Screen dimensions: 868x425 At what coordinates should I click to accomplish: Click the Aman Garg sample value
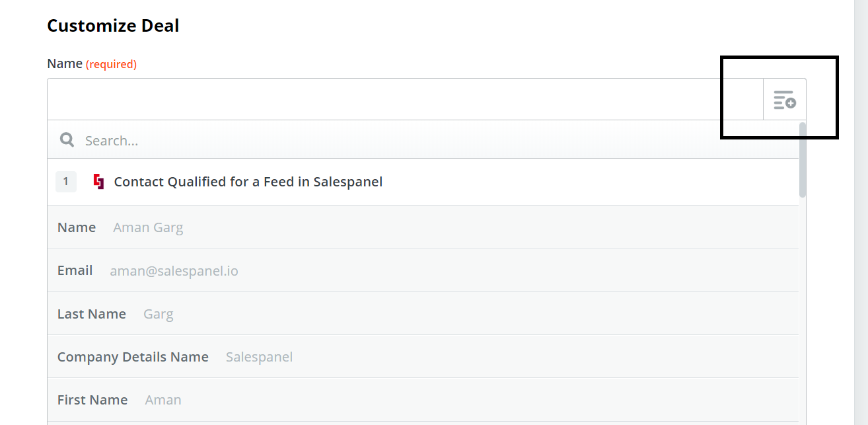coord(148,227)
